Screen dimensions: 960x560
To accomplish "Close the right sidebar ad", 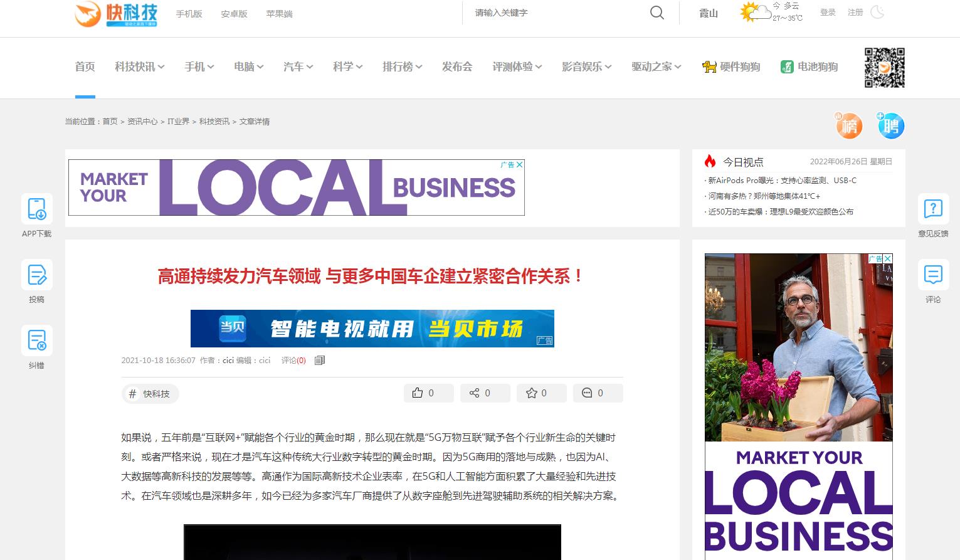I will pyautogui.click(x=887, y=258).
